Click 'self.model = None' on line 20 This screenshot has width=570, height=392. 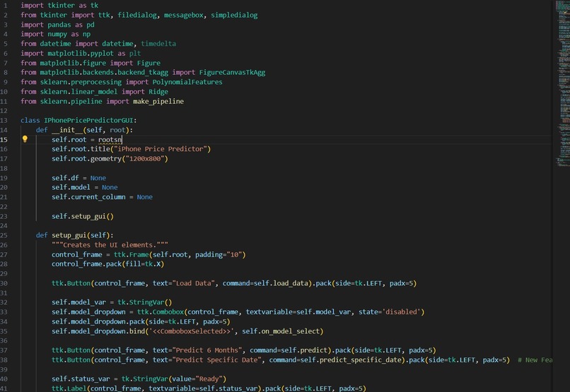85,187
